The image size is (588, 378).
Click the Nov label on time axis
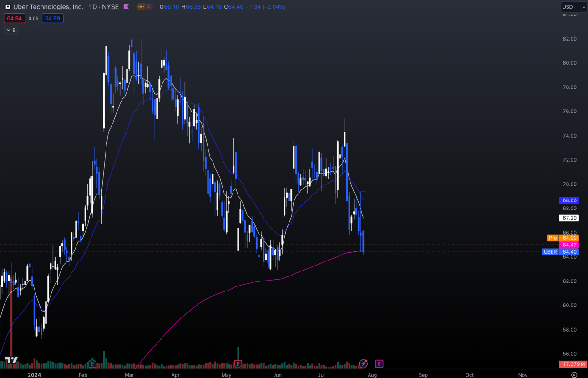[523, 375]
